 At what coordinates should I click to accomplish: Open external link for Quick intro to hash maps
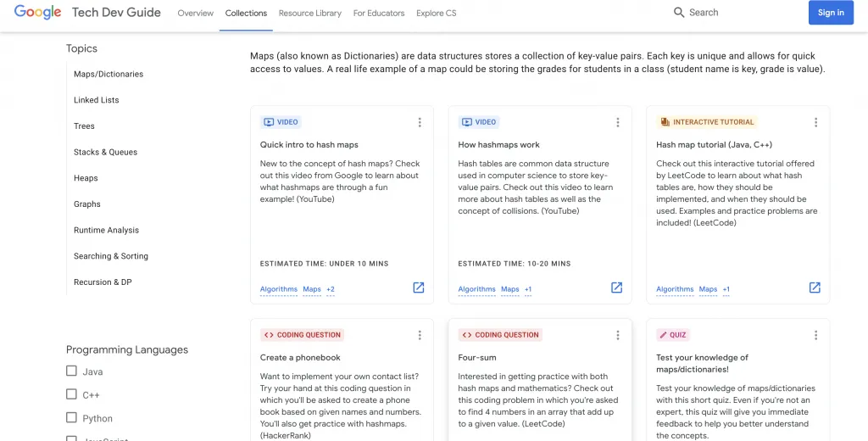point(418,287)
